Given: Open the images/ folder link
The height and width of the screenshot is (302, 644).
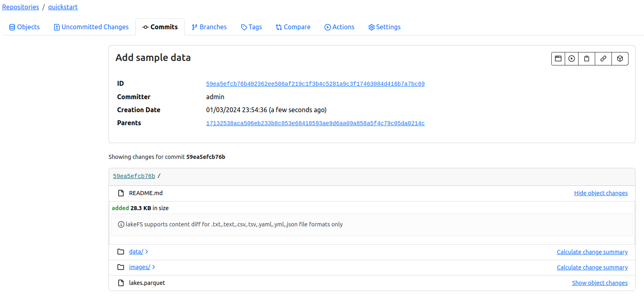Looking at the screenshot, I should (x=139, y=267).
